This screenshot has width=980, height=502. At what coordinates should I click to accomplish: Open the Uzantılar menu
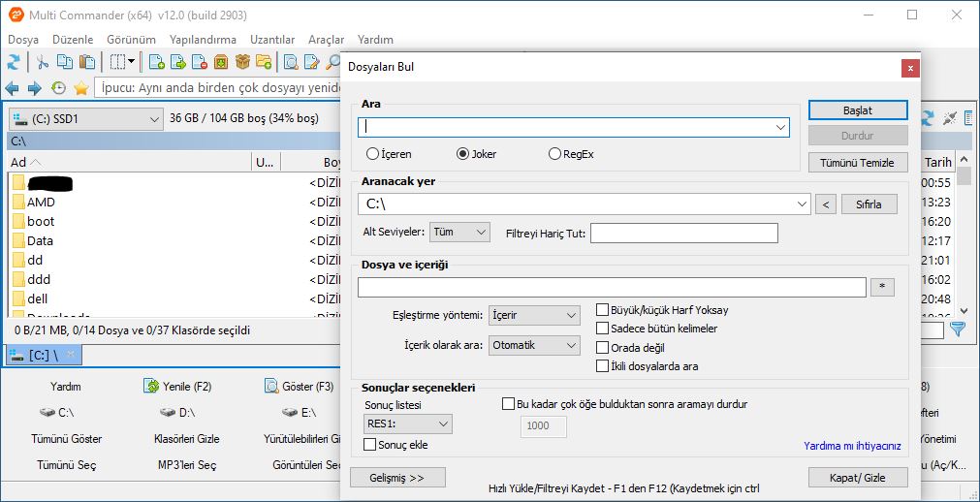click(272, 40)
